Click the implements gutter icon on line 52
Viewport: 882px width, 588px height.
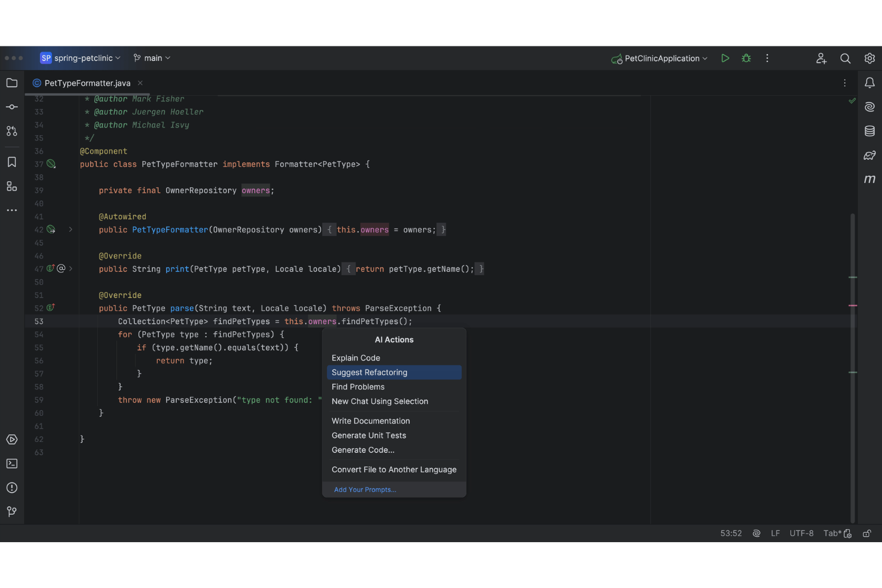[51, 307]
